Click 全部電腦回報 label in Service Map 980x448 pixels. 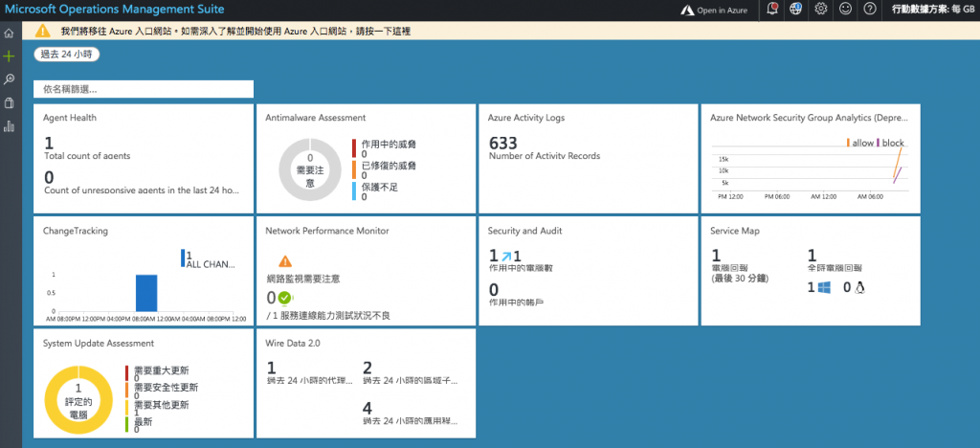pyautogui.click(x=835, y=268)
